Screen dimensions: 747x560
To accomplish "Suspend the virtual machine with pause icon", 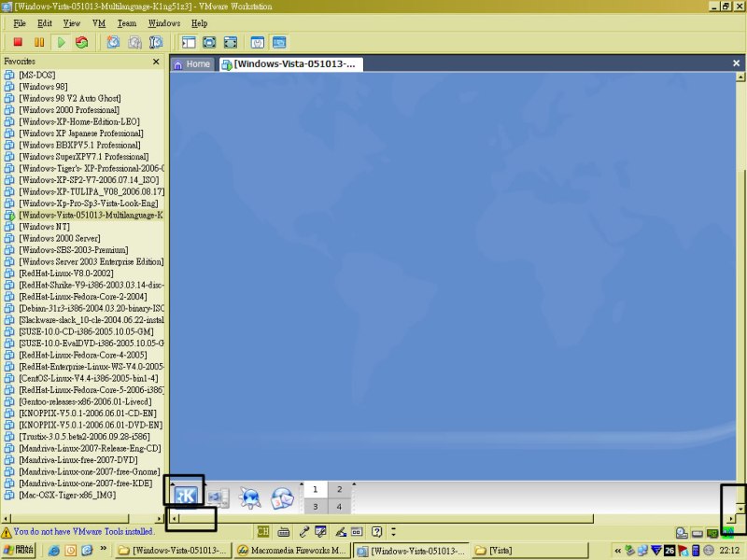I will [x=39, y=42].
